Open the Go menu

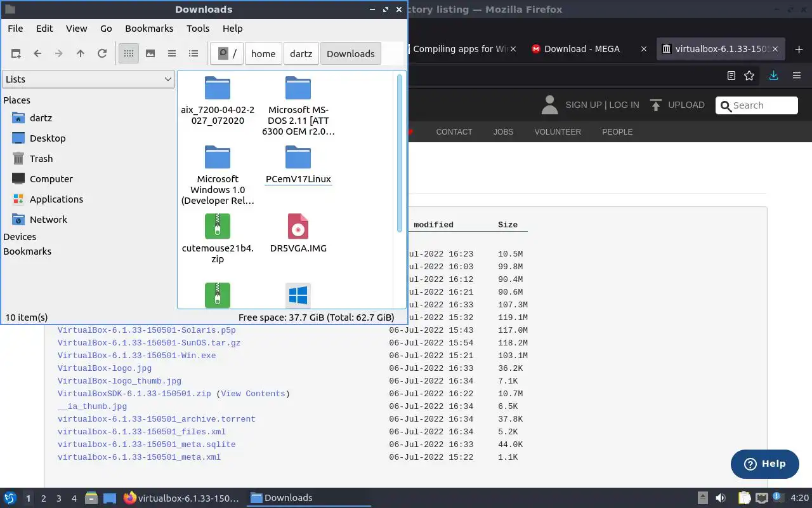(106, 29)
